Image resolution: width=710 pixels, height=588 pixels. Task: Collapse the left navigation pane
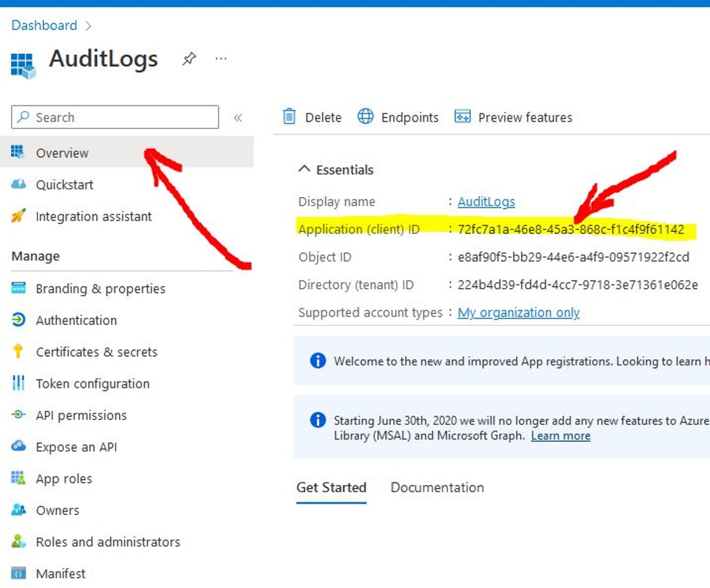coord(238,117)
